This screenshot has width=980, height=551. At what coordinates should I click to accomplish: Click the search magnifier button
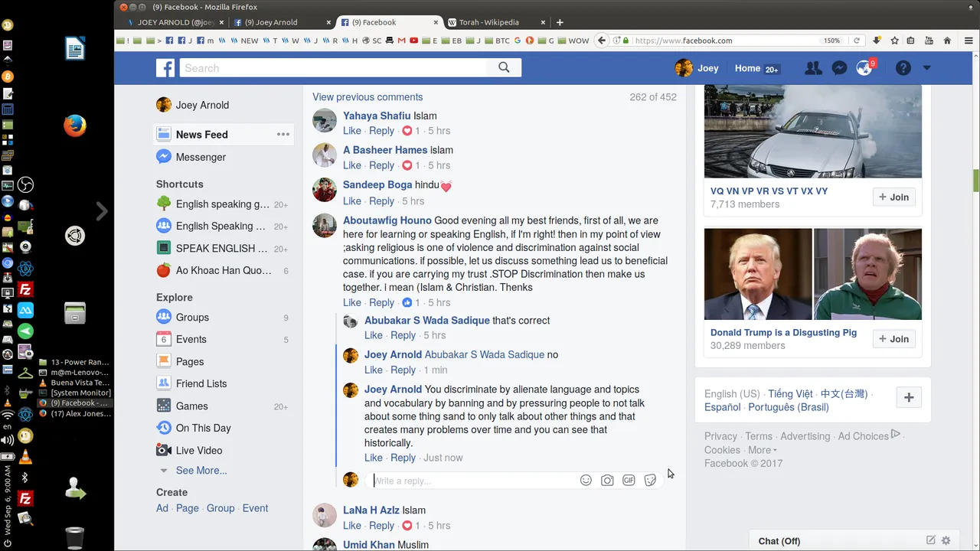click(x=504, y=68)
